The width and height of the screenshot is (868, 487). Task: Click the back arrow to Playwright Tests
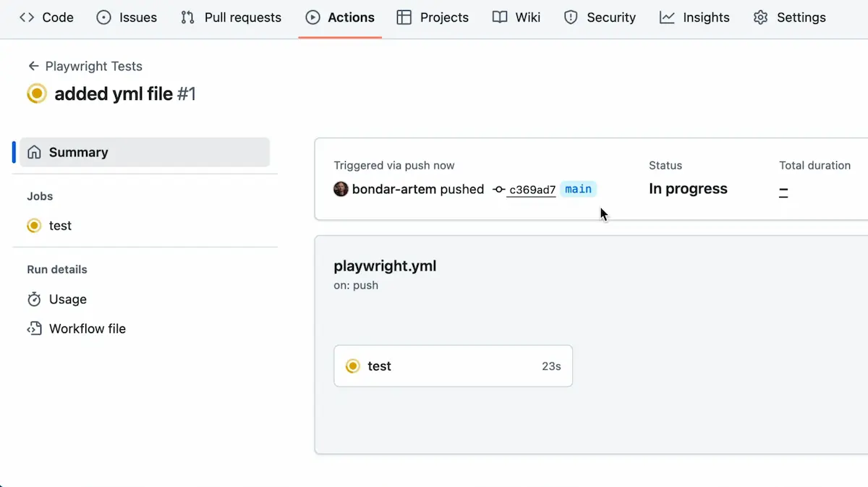pos(33,66)
